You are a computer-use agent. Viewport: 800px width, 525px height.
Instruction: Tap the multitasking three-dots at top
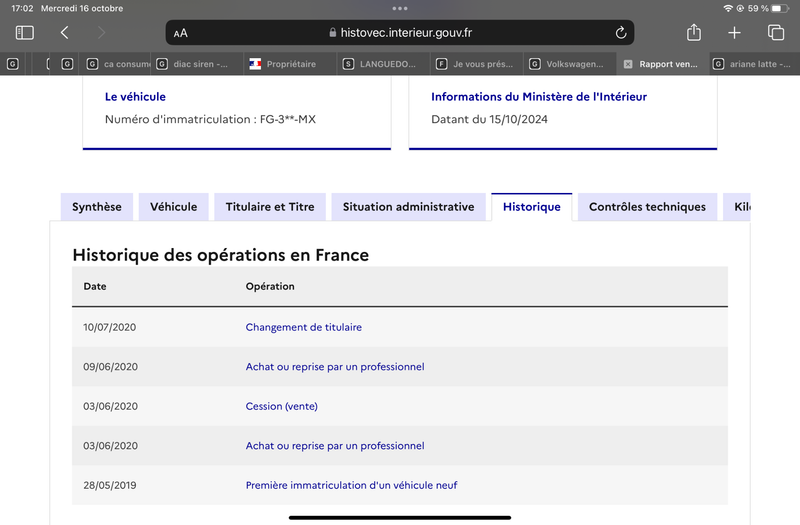(x=400, y=8)
